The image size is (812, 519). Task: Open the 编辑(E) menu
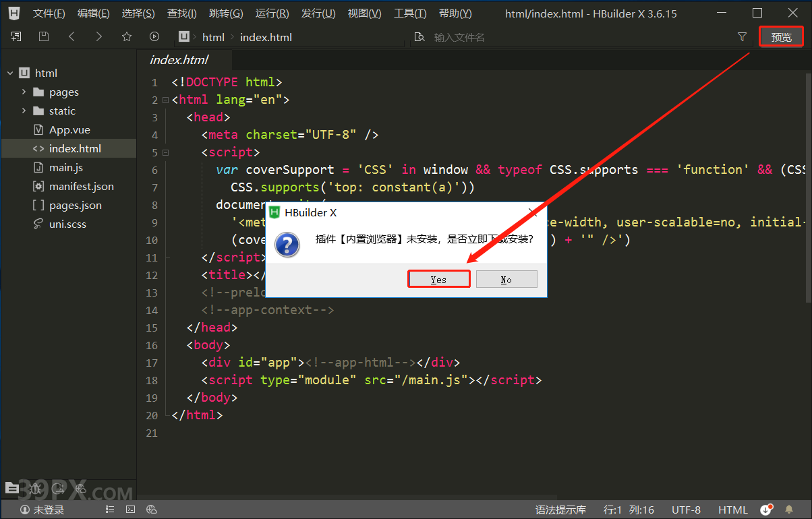click(x=94, y=13)
